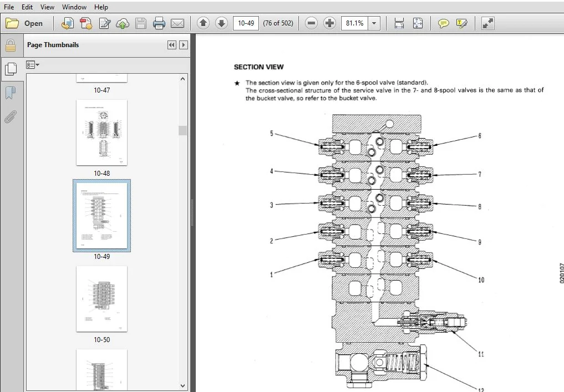The width and height of the screenshot is (564, 392).
Task: Click the edit/sign document icon
Action: pos(105,23)
